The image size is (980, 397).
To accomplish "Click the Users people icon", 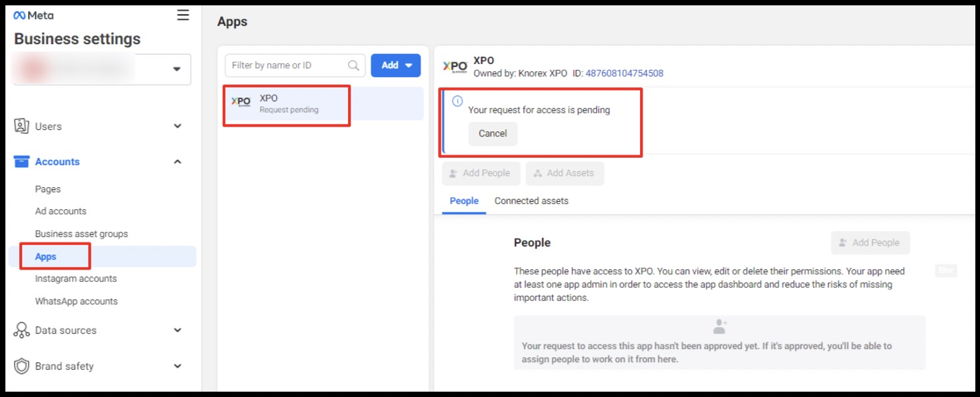I will click(x=21, y=126).
